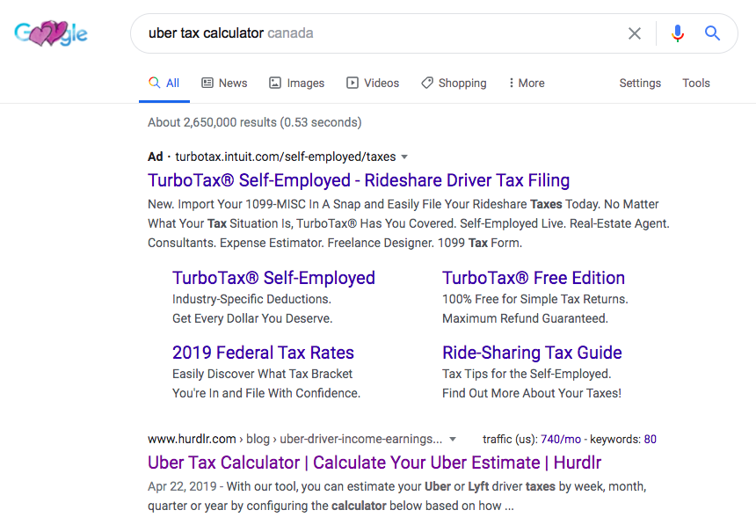Click the turbotax.intuit.com/self-employed/taxes URL
Viewport: 756px width, 532px height.
point(286,157)
